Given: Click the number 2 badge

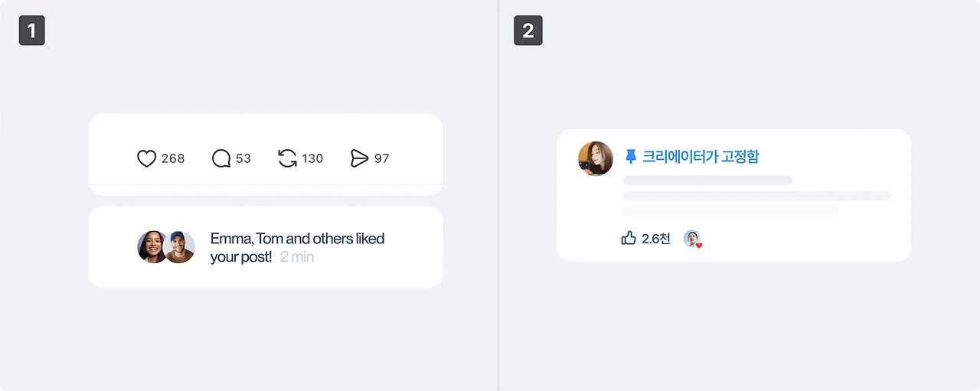Looking at the screenshot, I should pos(528,31).
